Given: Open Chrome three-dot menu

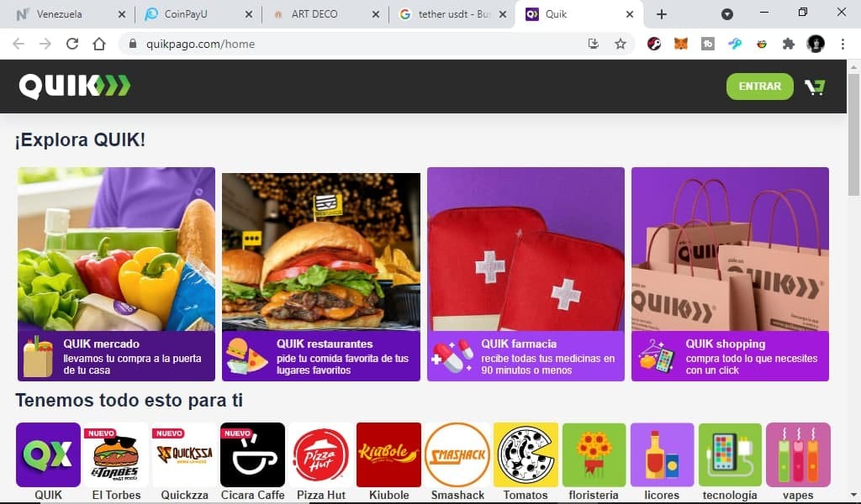Looking at the screenshot, I should tap(843, 44).
